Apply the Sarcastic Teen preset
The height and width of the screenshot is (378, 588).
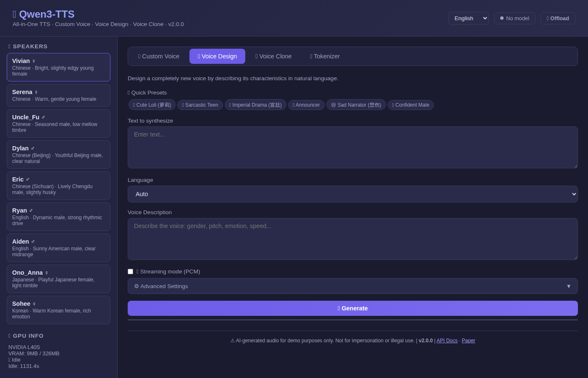click(200, 105)
